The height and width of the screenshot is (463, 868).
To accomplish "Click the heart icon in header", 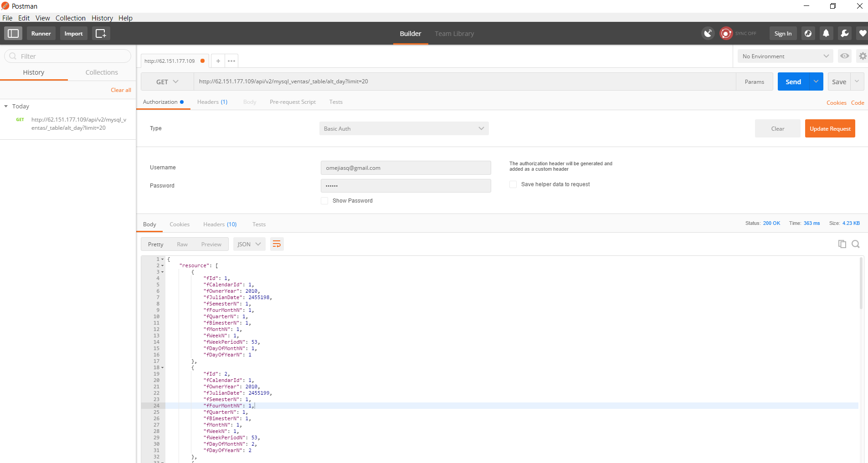I will [x=863, y=33].
